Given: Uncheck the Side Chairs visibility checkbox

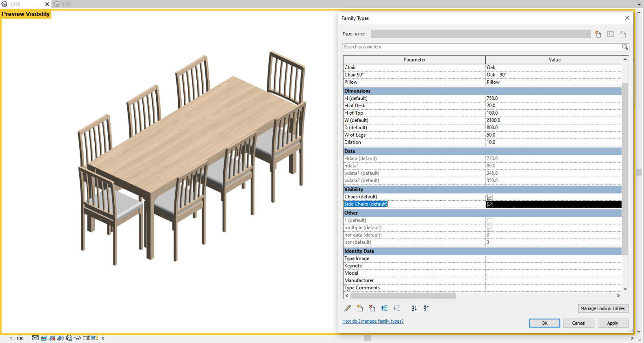Looking at the screenshot, I should coord(489,204).
